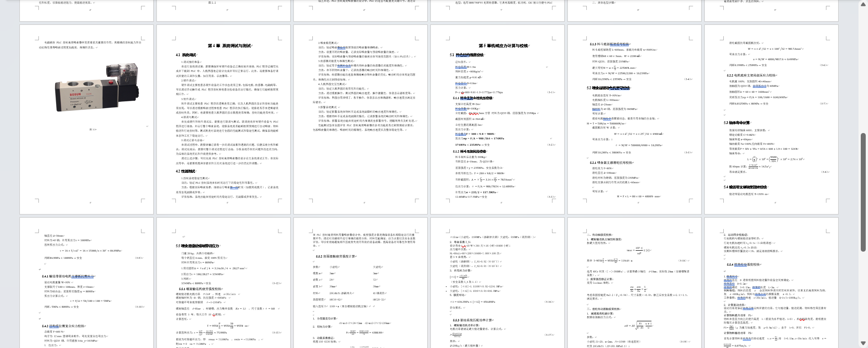Click the subheading '5.5.2 齿面接触疲劳强度计算'
Screen dimensions: 868x348
(x=336, y=257)
